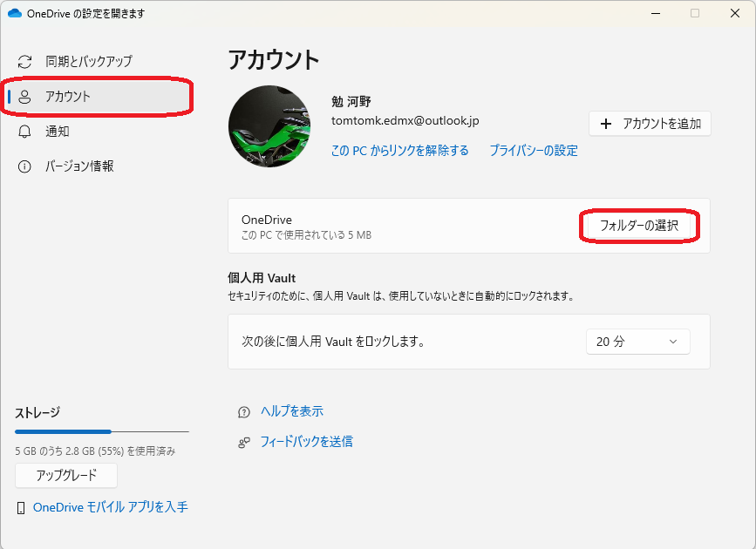Click the info circle icon beside バージョン情報

(x=24, y=166)
